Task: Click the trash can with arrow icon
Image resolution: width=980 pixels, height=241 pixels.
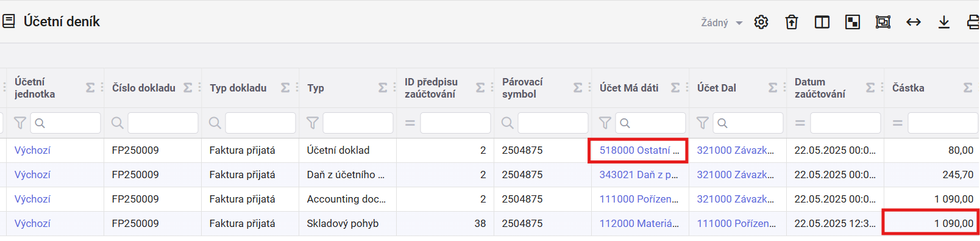Action: tap(792, 22)
